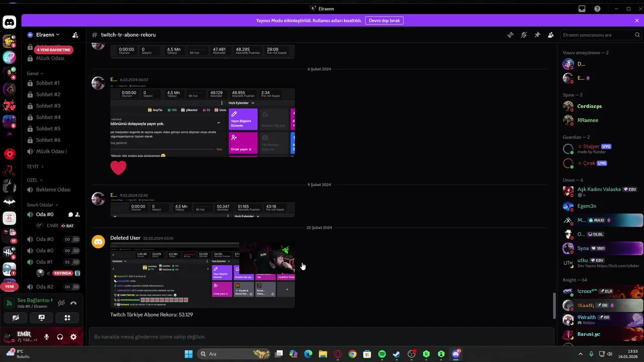
Task: Open chat icon on active Oda #0
Action: [70, 215]
